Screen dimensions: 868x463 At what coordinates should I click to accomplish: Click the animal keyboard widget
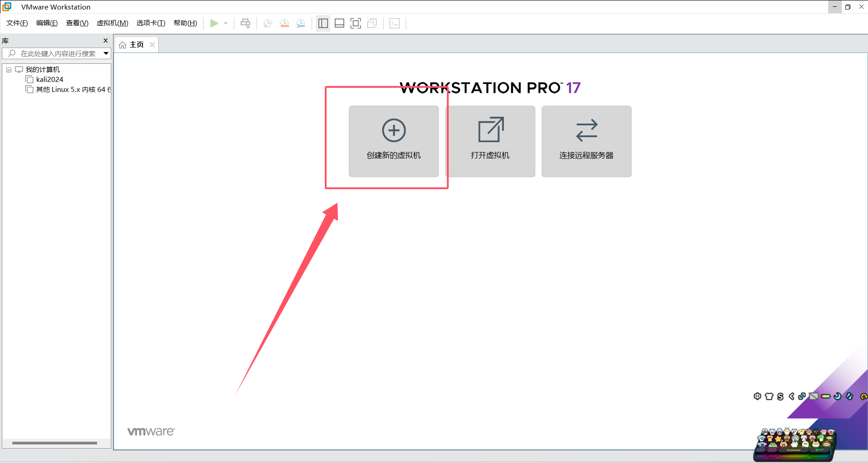coord(795,444)
